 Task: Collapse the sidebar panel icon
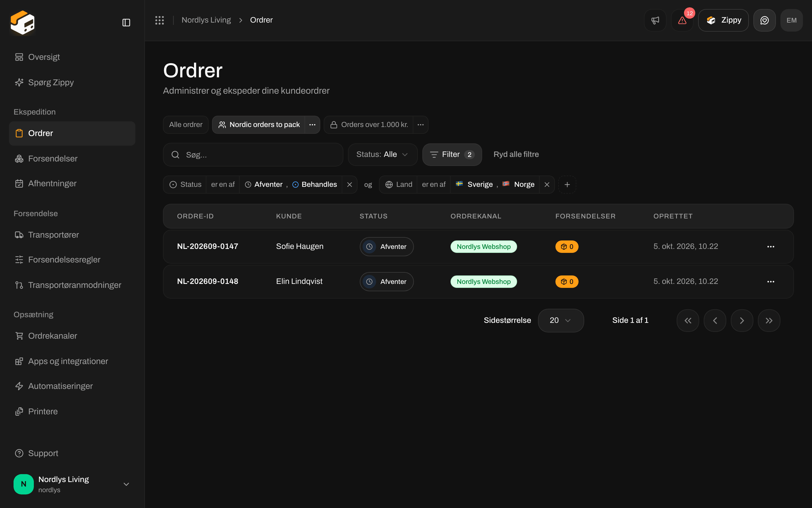tap(126, 23)
